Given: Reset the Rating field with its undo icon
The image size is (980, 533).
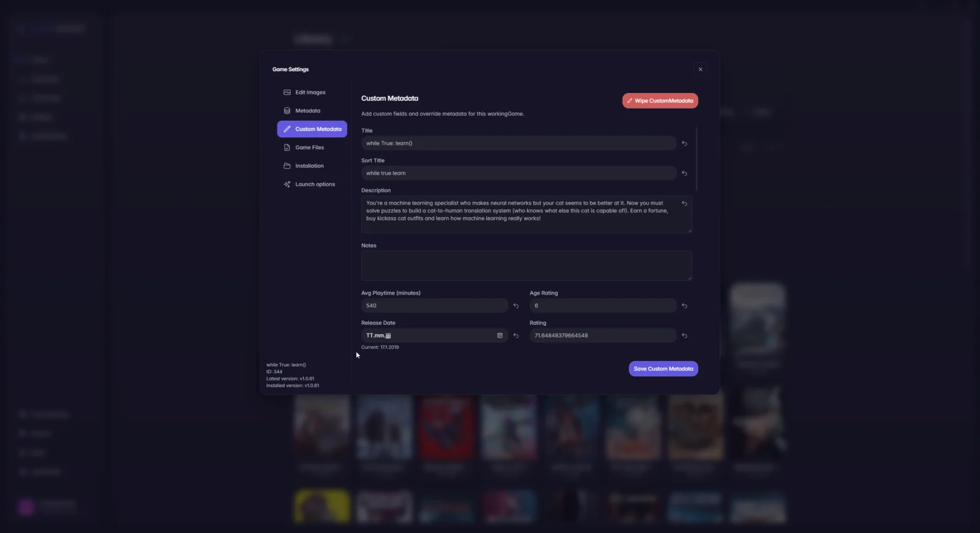Looking at the screenshot, I should (684, 336).
